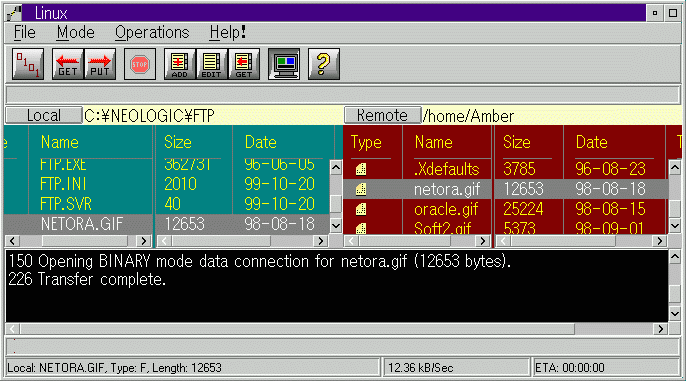The image size is (686, 381).
Task: Click log window down scroll arrow
Action: click(x=674, y=313)
